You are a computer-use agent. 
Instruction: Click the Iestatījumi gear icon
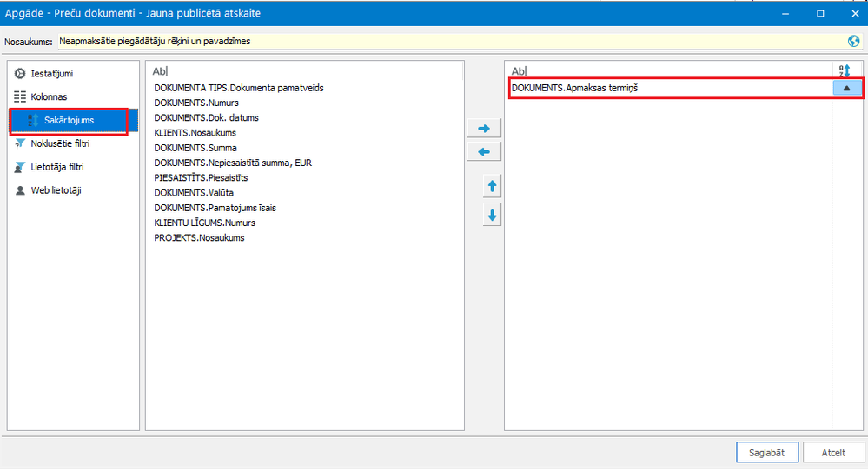pos(20,74)
